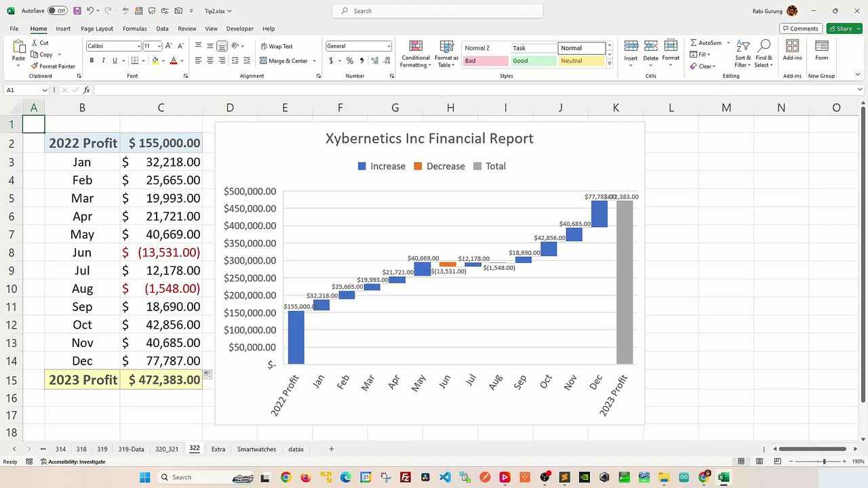Select the Normal view button in status bar
The height and width of the screenshot is (488, 868).
(x=741, y=462)
